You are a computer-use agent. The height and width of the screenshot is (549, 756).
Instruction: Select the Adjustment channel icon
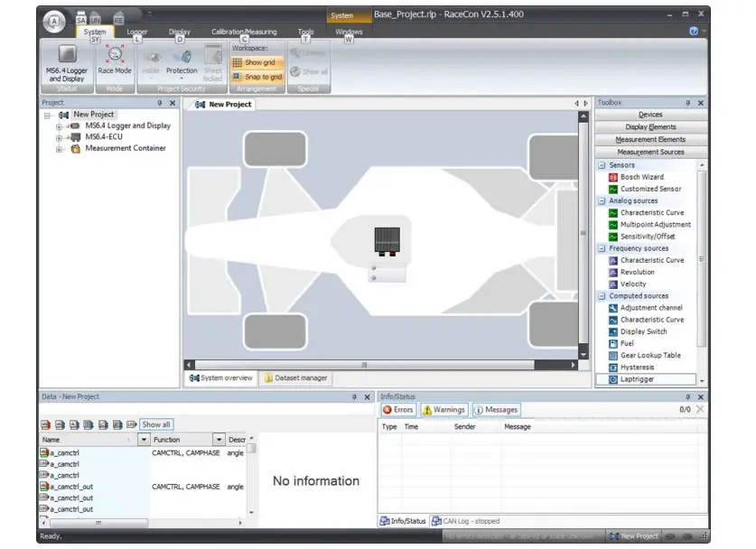click(x=612, y=308)
